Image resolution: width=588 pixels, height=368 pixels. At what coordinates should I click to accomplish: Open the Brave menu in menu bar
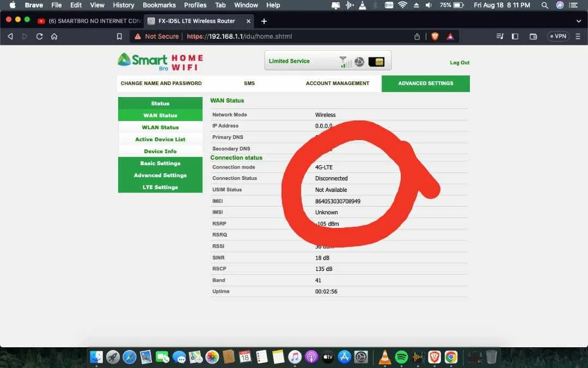point(34,5)
